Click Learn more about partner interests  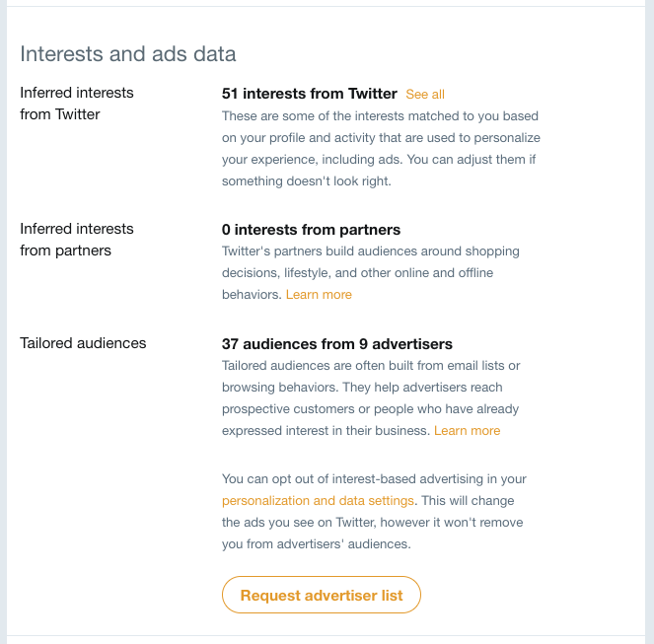[319, 295]
